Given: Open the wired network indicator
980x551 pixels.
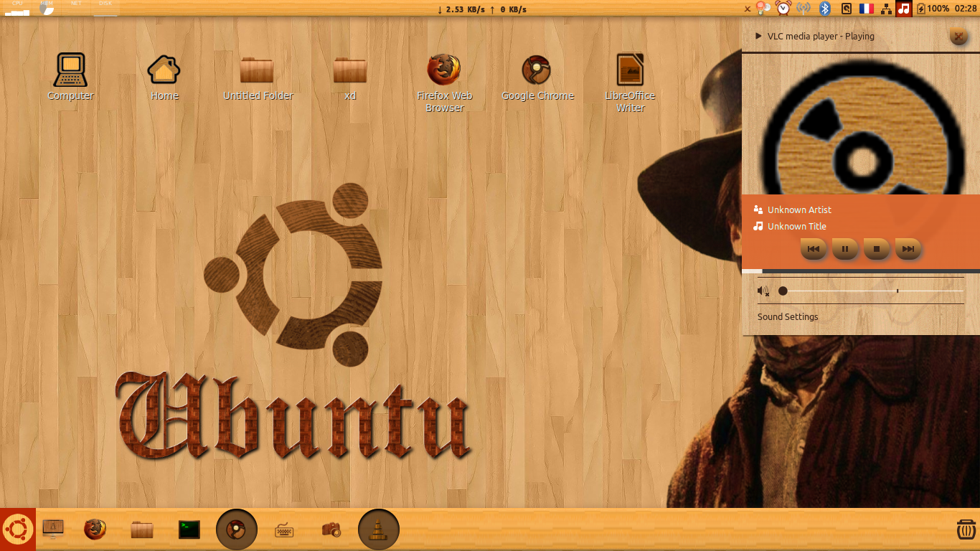Looking at the screenshot, I should click(x=887, y=9).
